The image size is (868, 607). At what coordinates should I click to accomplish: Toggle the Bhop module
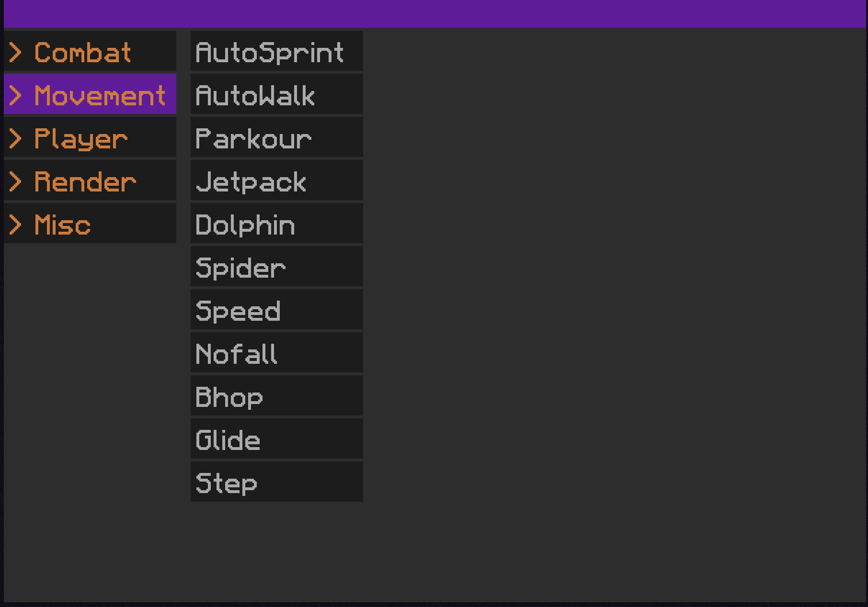pyautogui.click(x=277, y=395)
